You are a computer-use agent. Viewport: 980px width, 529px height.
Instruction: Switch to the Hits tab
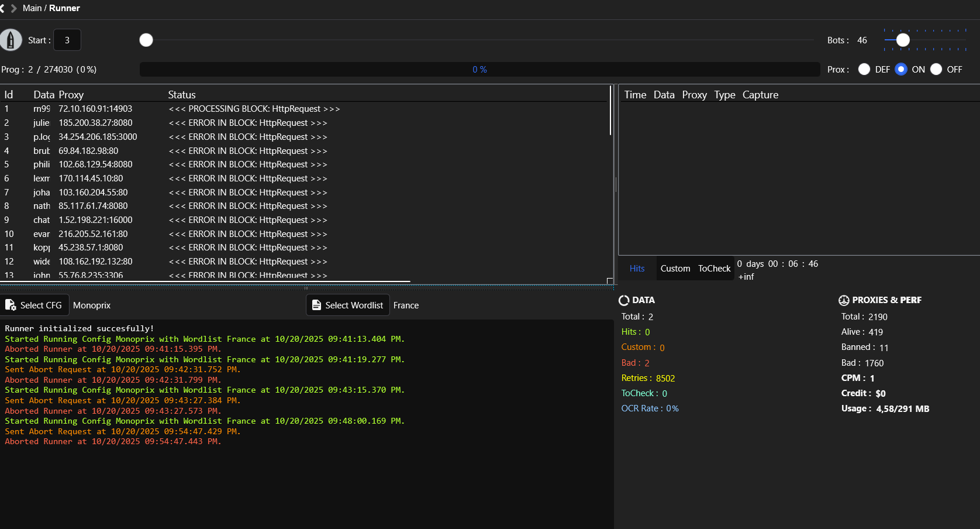[x=637, y=269]
